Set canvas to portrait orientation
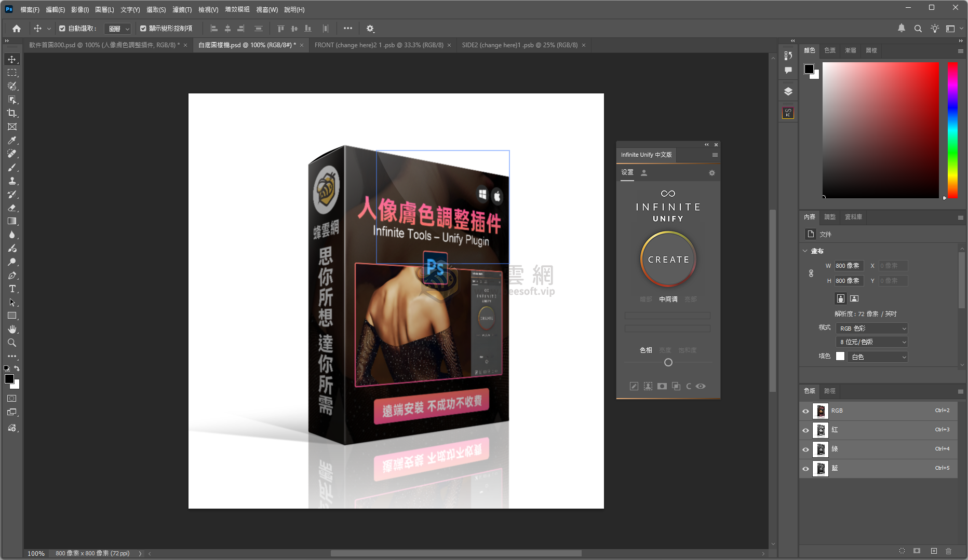 coord(840,298)
